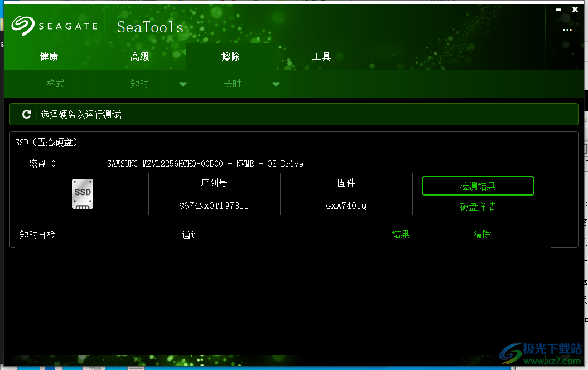
Task: View the 结果 of the short self-test
Action: coord(401,235)
